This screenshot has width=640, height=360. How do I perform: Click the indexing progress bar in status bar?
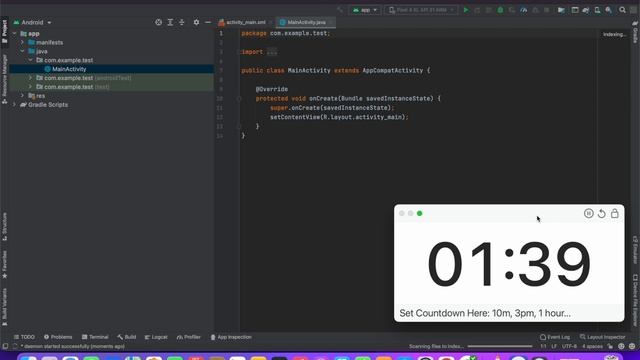click(x=500, y=346)
